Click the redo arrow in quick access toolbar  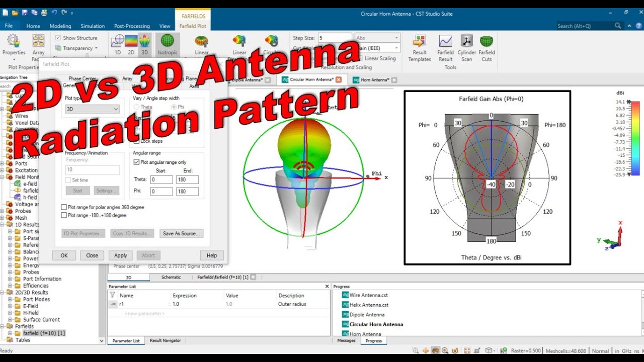[64, 12]
